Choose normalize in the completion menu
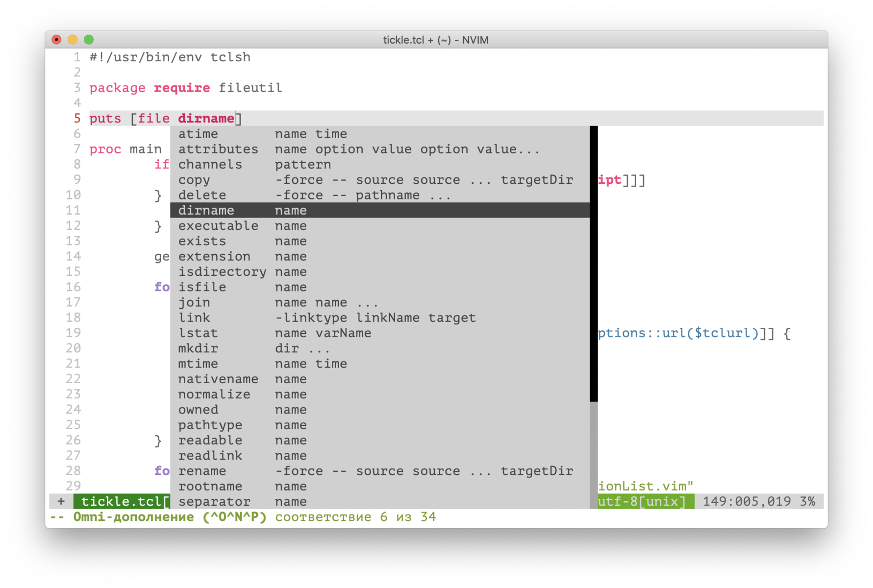873x588 pixels. (380, 394)
